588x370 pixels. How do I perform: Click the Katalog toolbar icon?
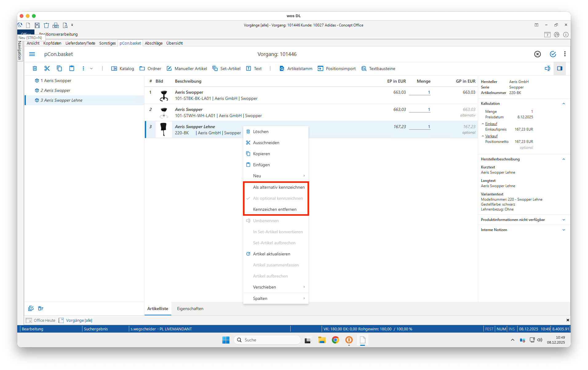tap(114, 69)
